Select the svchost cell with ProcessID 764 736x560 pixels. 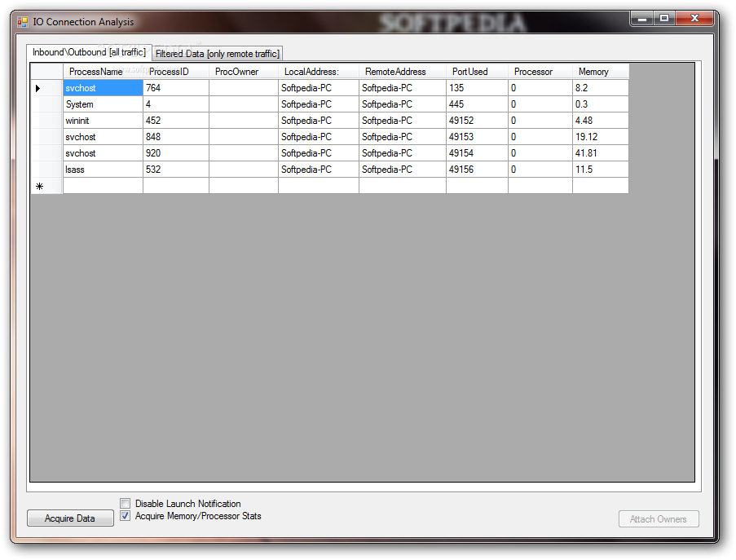tap(103, 88)
